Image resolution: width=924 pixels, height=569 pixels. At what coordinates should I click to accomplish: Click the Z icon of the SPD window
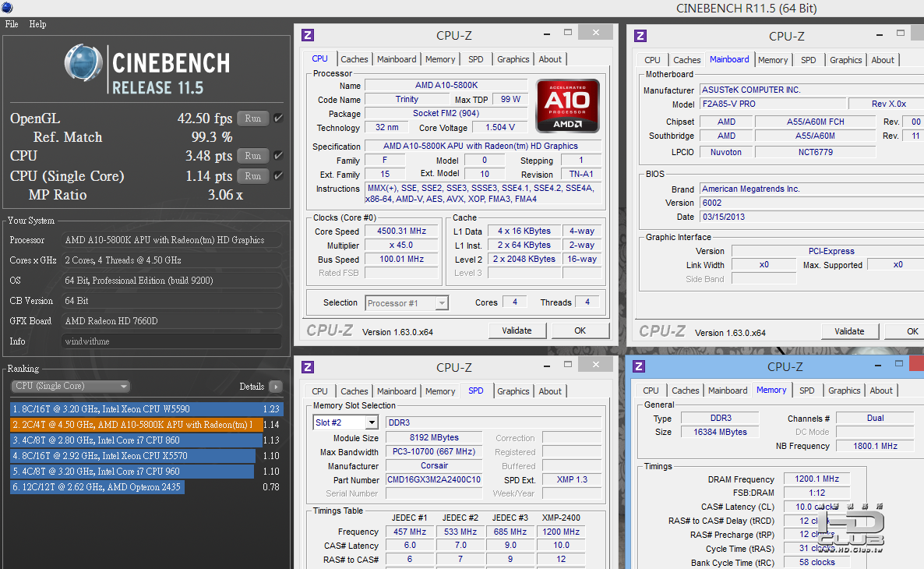(309, 367)
